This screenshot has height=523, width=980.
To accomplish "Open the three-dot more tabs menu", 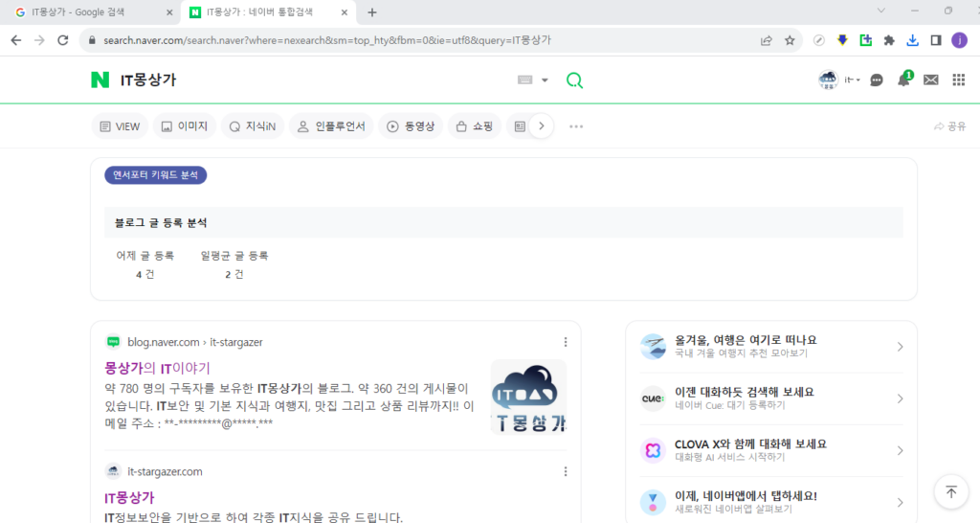I will (576, 126).
